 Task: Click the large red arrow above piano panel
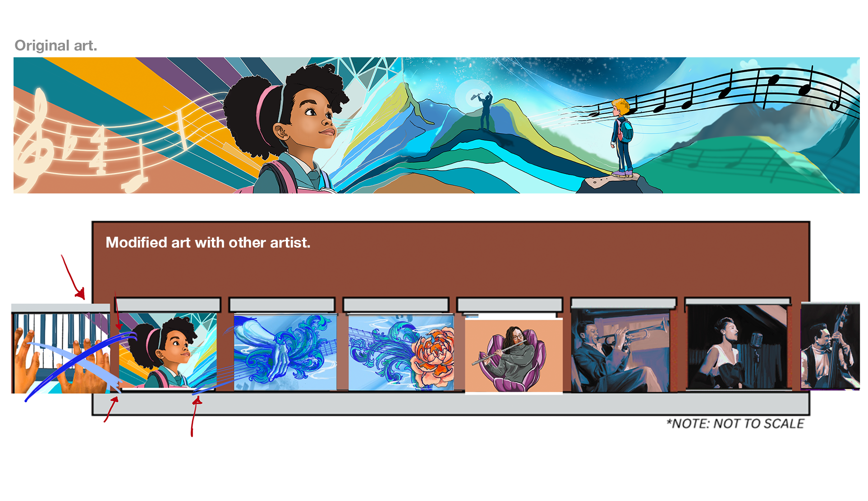[73, 277]
